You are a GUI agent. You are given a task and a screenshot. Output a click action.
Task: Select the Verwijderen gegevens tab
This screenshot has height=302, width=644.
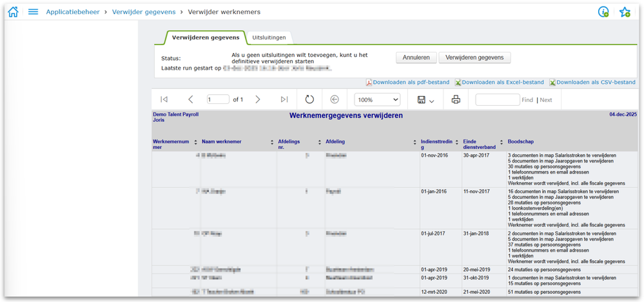[x=206, y=37]
